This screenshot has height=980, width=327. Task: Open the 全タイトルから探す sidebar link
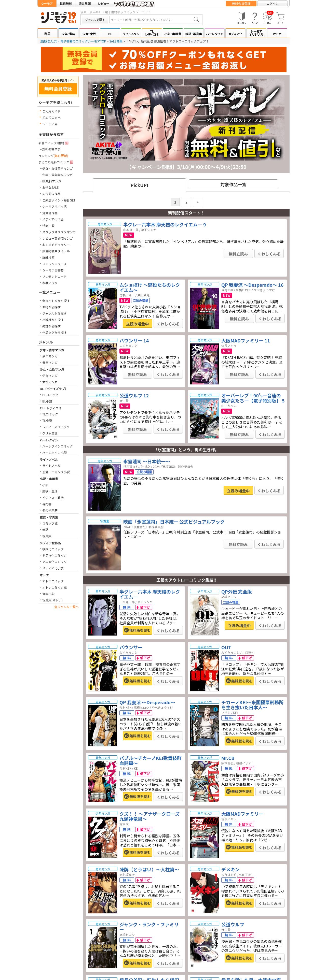(56, 301)
